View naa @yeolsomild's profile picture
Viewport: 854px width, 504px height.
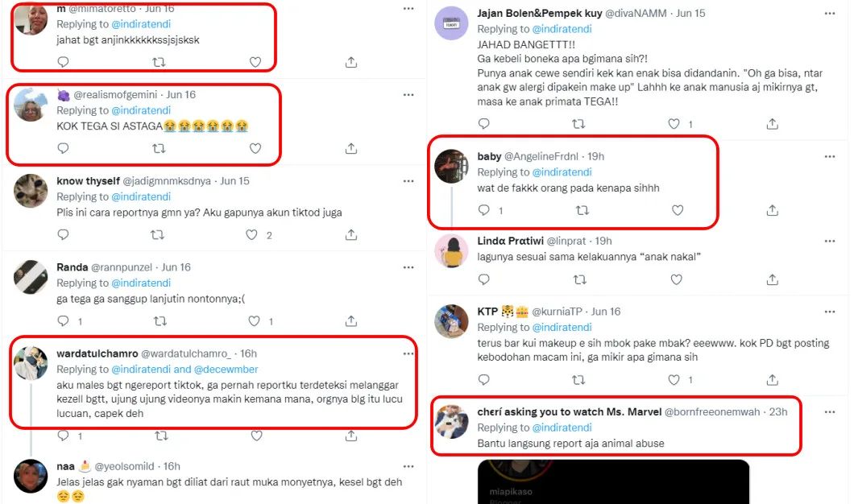tap(31, 477)
